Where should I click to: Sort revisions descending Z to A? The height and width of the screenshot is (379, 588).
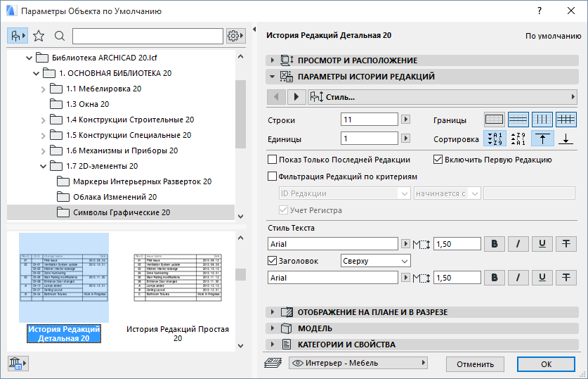click(518, 139)
